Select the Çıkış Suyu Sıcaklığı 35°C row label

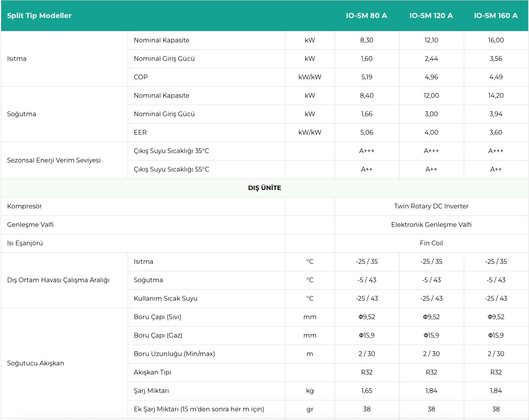click(x=171, y=151)
